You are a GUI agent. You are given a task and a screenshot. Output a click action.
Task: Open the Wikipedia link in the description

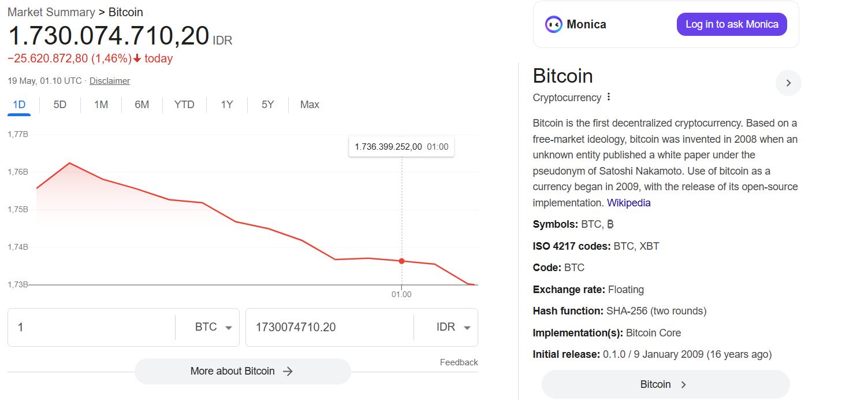tap(628, 202)
